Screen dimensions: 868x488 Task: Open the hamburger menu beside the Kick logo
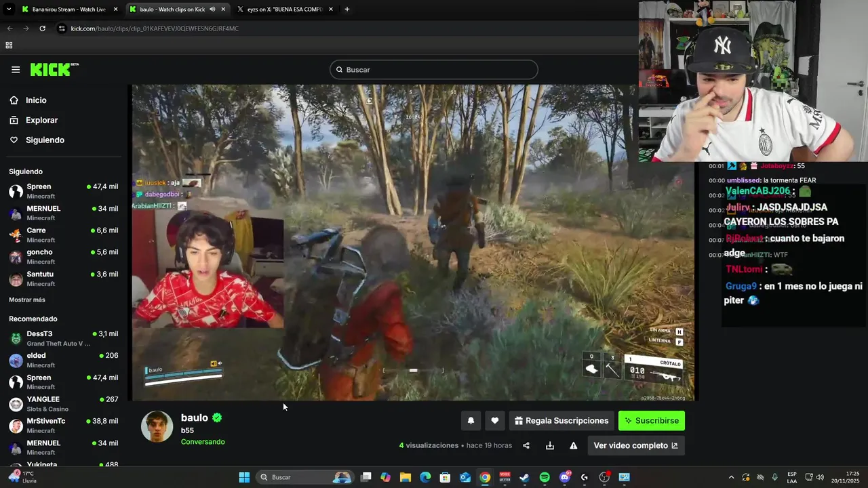tap(16, 70)
